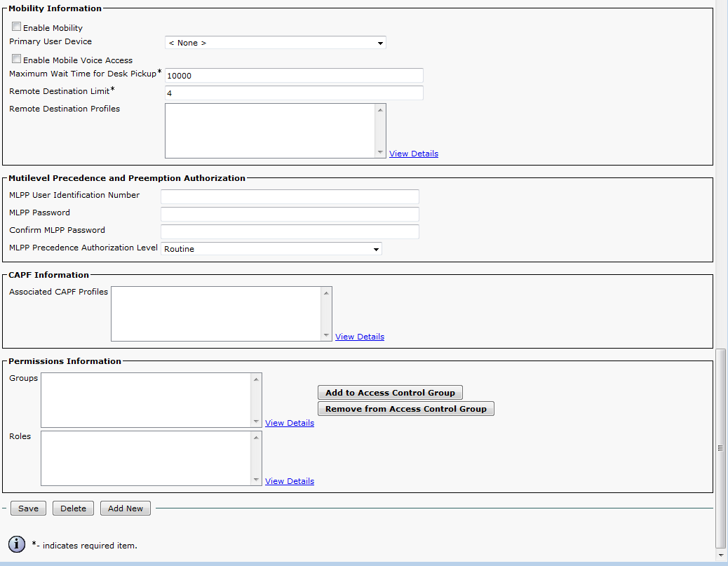Click the Maximum Wait Time for Desk Pickup field
The height and width of the screenshot is (566, 728).
click(294, 76)
